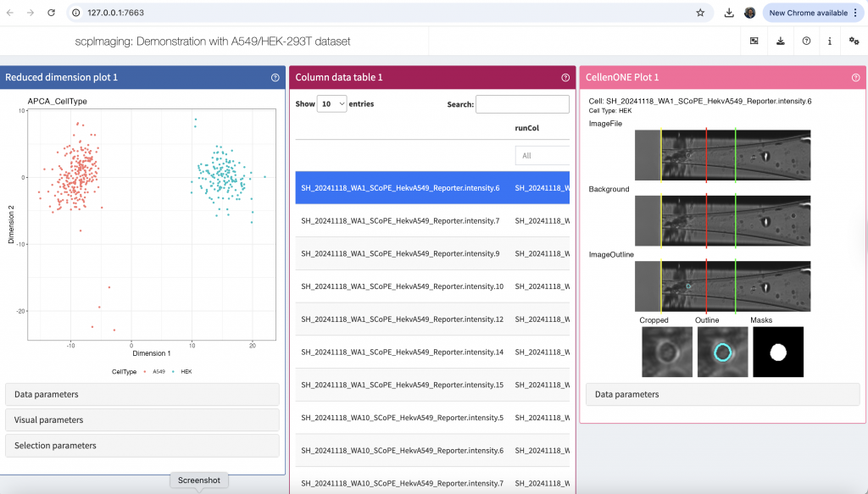Expand Visual parameters under the dimension plot

(x=142, y=419)
